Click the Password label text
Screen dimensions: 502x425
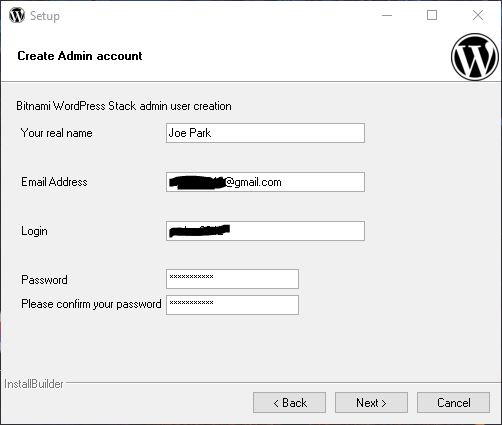tap(44, 280)
